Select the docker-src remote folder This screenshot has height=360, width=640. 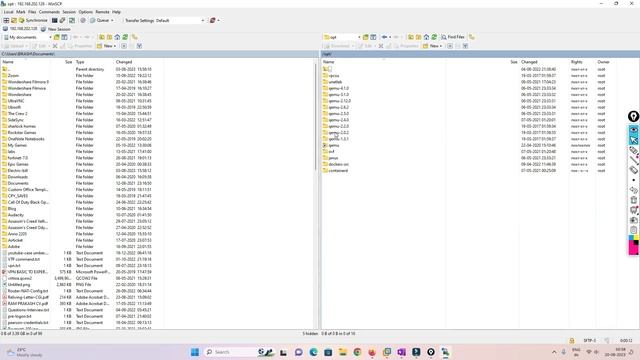pos(338,164)
